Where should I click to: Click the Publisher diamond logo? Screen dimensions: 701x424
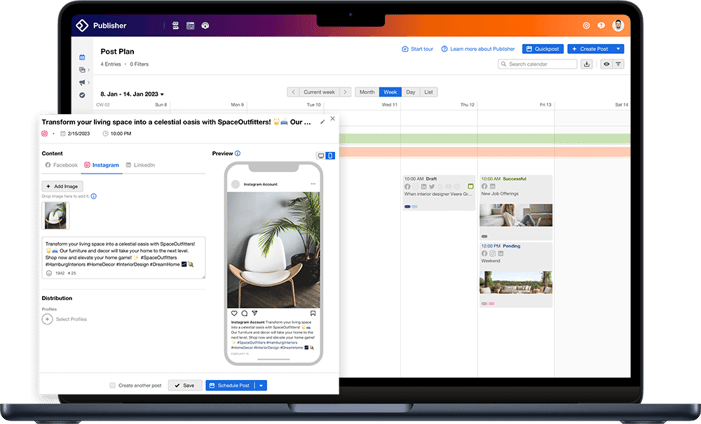(x=82, y=25)
